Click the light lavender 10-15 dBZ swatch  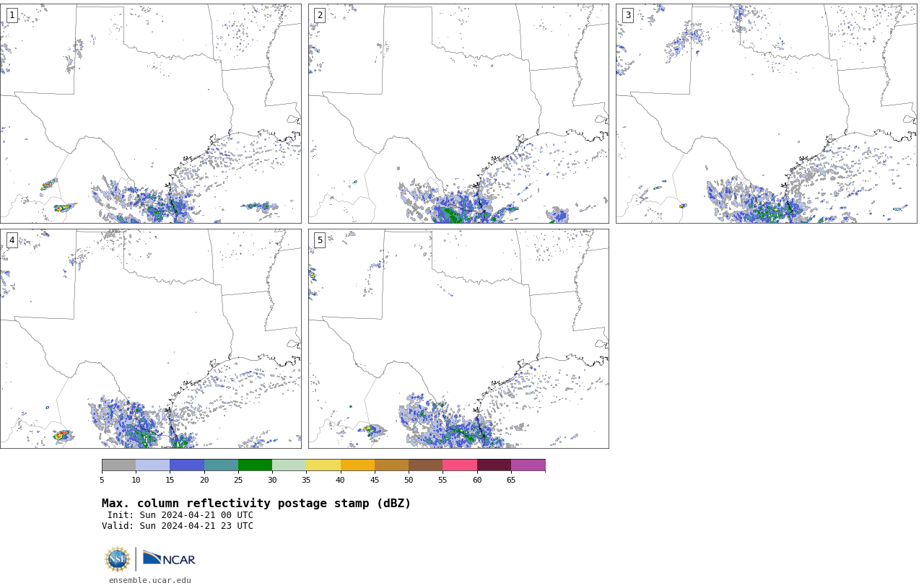(x=153, y=465)
